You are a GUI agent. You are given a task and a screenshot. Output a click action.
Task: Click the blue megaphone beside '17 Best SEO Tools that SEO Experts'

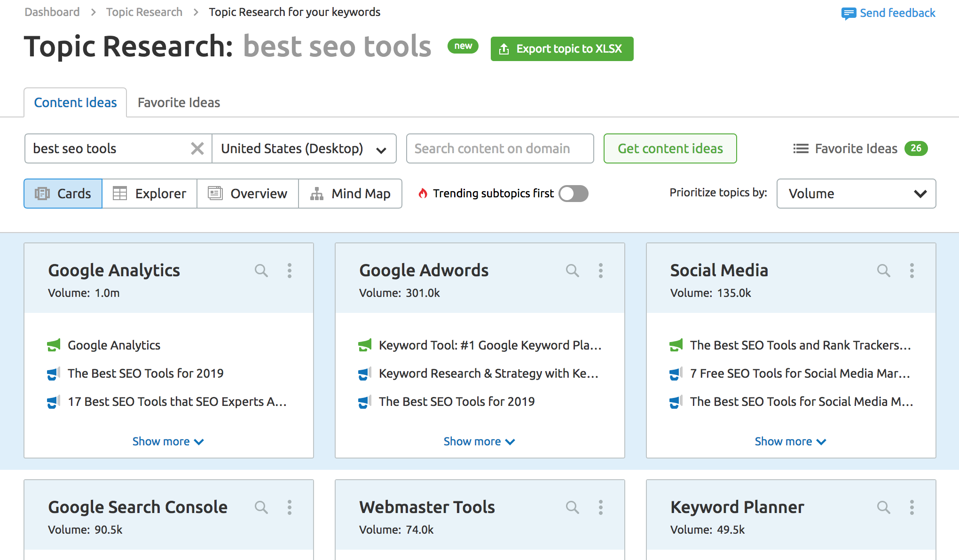coord(54,402)
